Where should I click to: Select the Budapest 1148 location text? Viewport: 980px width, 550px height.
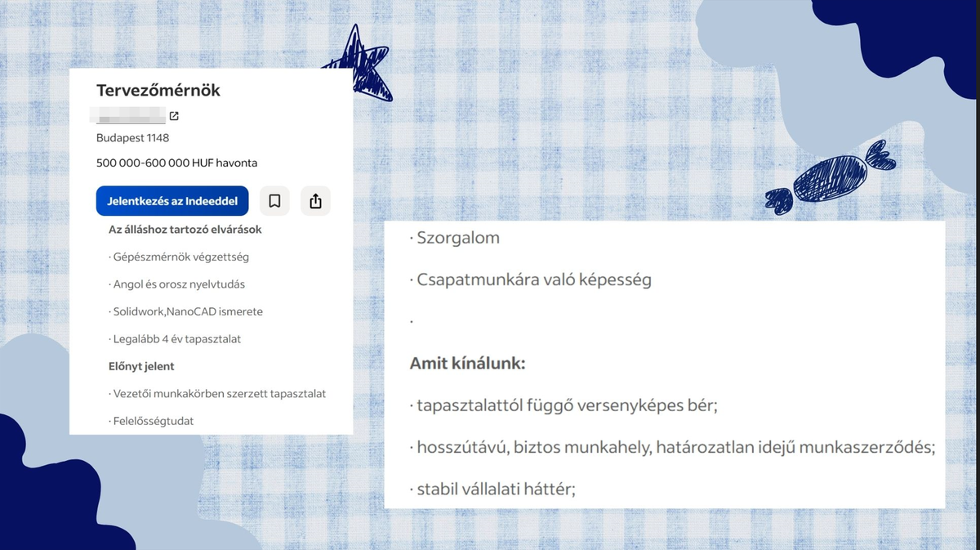coord(132,138)
